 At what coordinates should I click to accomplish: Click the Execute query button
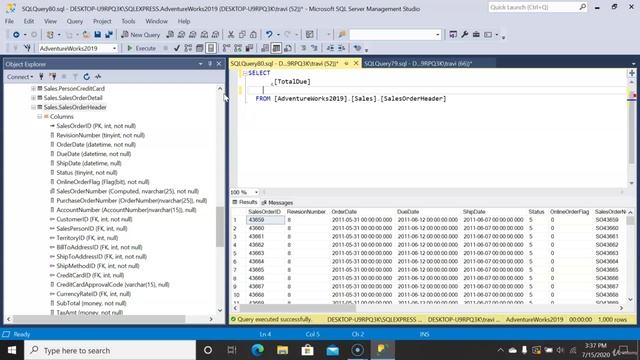141,48
